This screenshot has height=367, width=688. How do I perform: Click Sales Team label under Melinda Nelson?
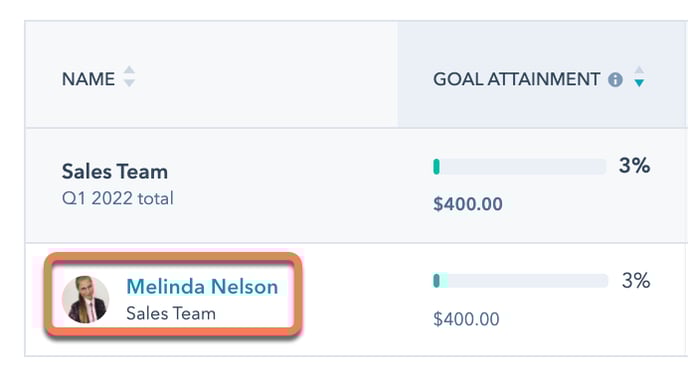[171, 313]
